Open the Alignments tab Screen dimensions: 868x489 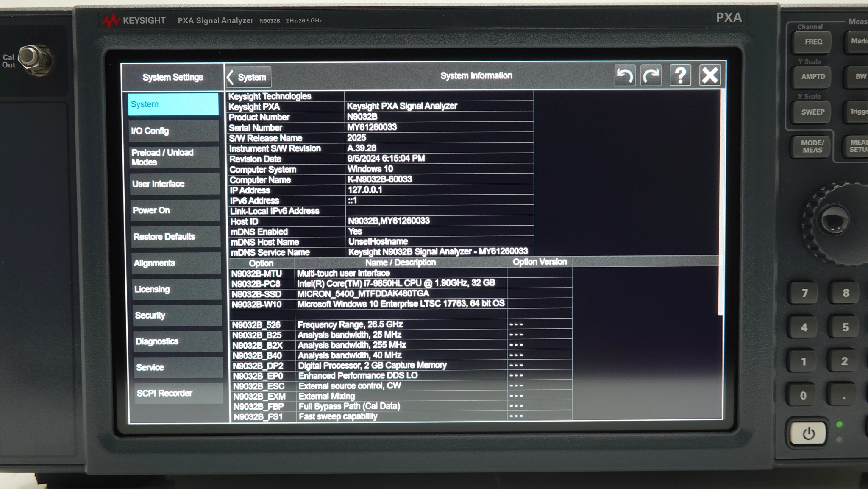(176, 263)
